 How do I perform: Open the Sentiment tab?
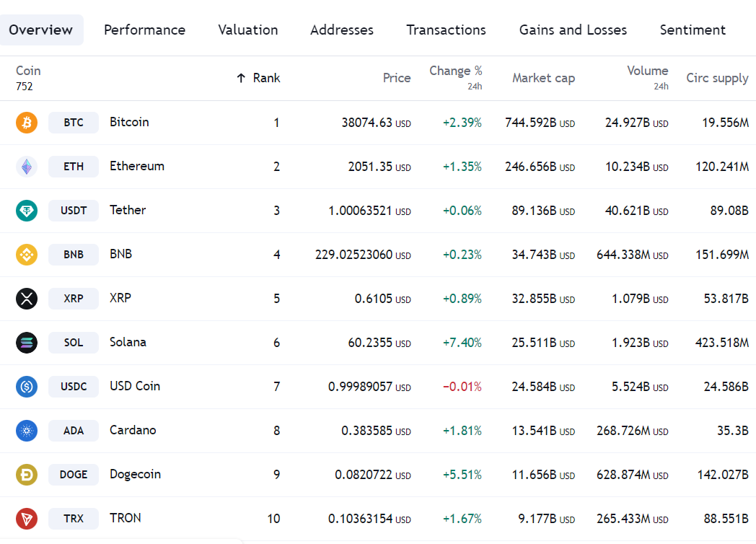[x=693, y=30]
